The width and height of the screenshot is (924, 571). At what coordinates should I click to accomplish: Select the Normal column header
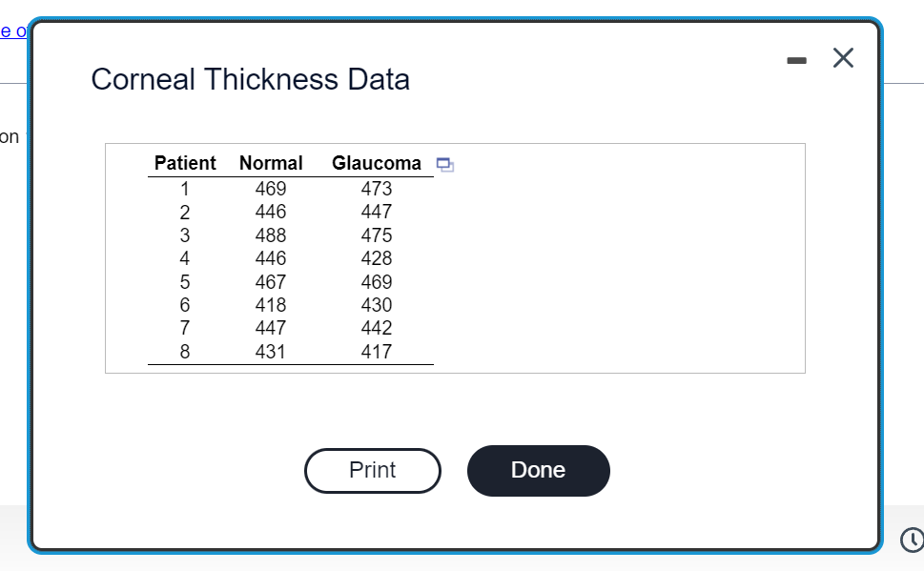coord(271,163)
